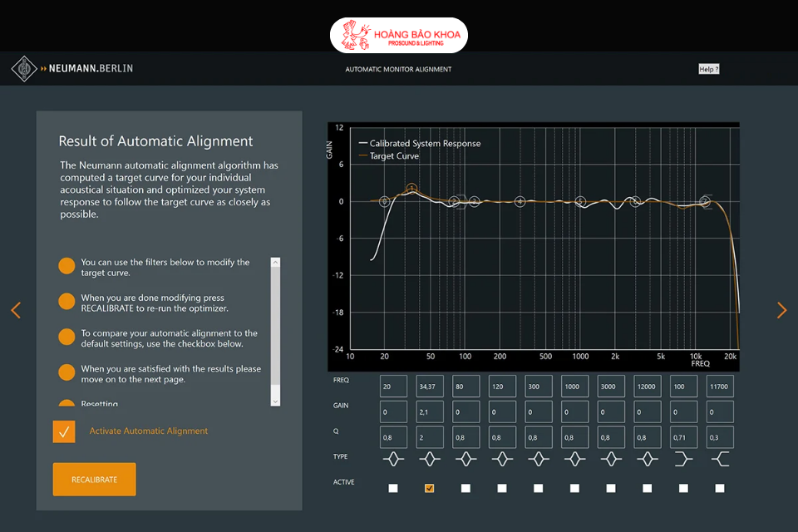Click the FREQ field showing 34,37
This screenshot has height=532, width=798.
pyautogui.click(x=430, y=387)
